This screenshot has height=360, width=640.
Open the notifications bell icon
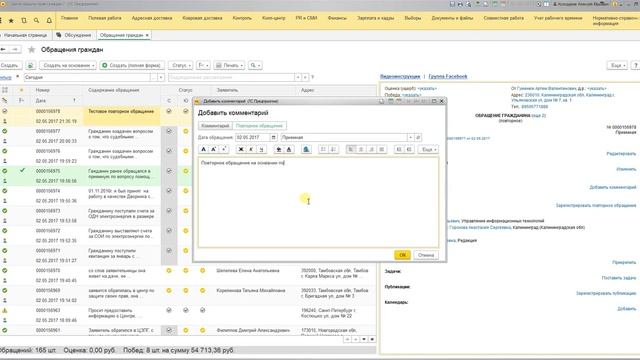(x=49, y=20)
